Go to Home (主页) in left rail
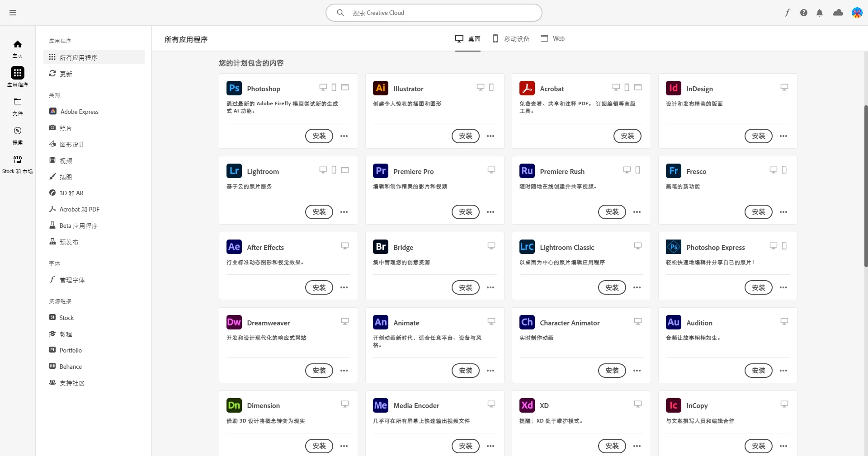 (18, 49)
